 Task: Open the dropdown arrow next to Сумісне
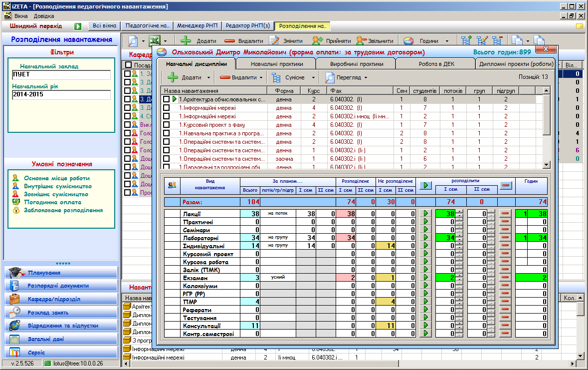pos(313,78)
